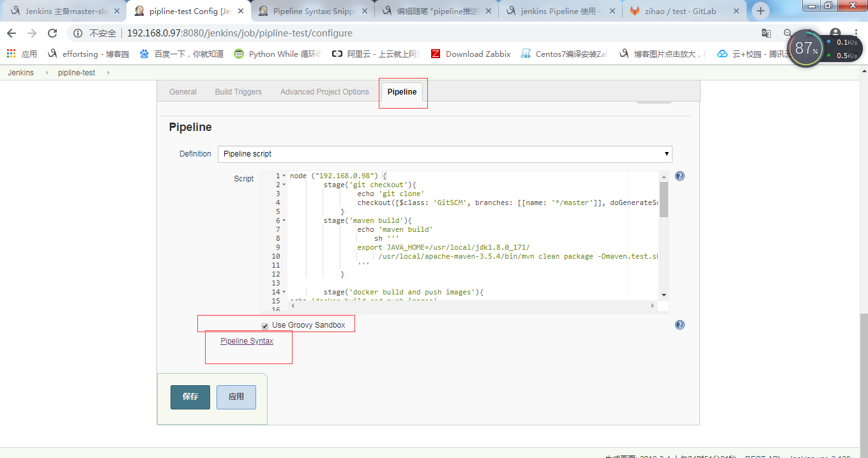
Task: Close the Pipeline Syntax Snippet tab
Action: 365,11
